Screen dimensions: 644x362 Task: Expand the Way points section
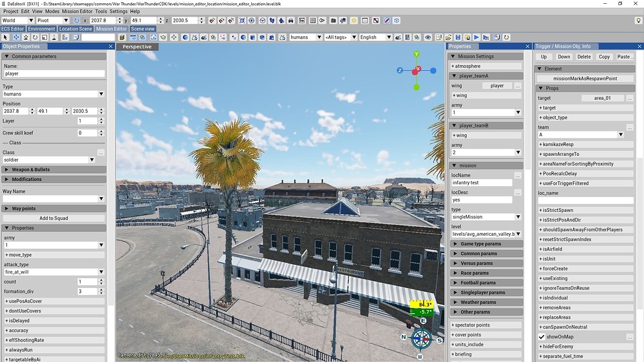54,209
